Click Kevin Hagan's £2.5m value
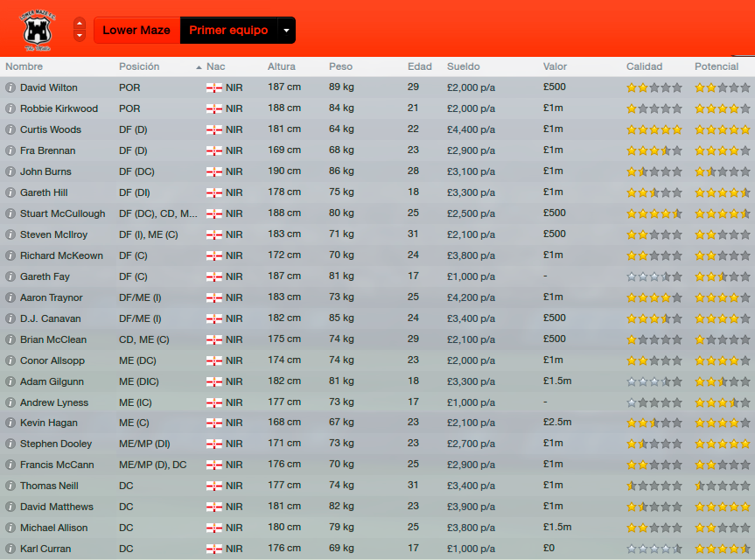755x560 pixels. 557,423
